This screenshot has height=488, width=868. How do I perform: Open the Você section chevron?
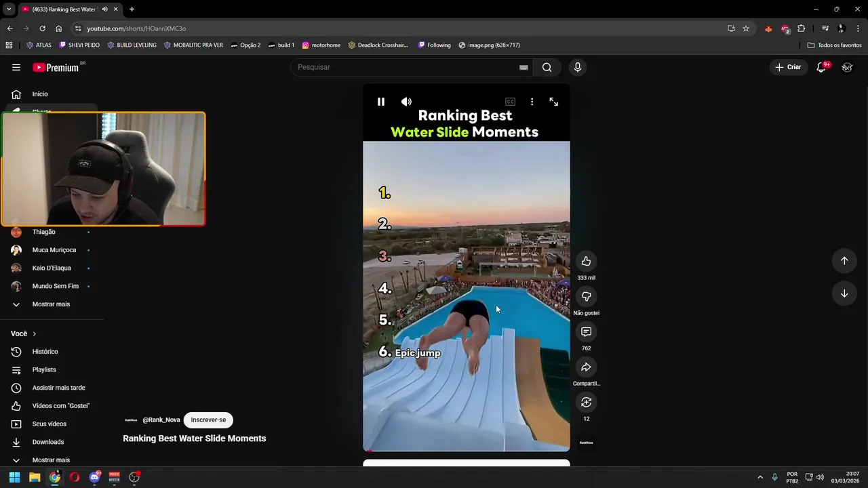(34, 333)
